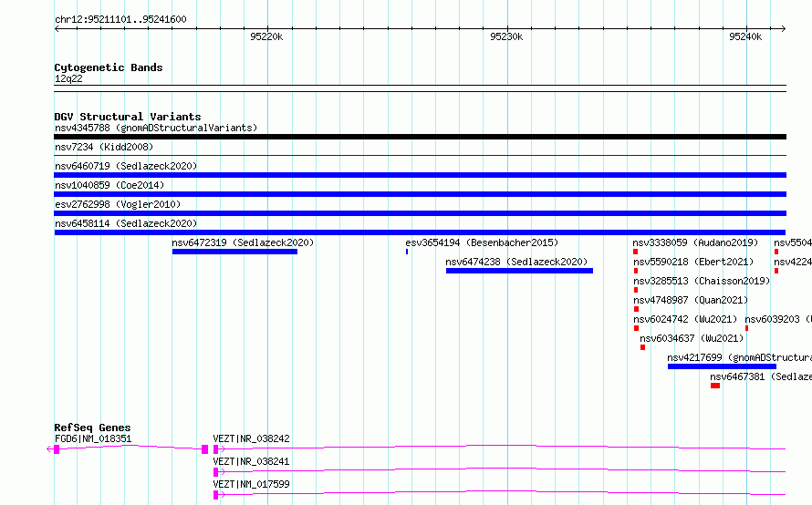This screenshot has width=812, height=505.
Task: Open variant nsv6460719 (Sedlazeck2020) label
Action: tap(126, 166)
